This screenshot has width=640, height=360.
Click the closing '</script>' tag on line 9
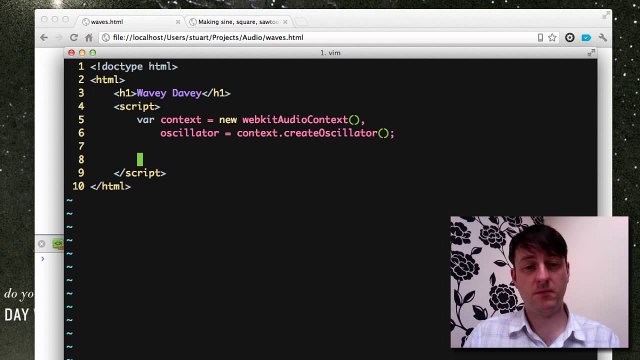click(140, 173)
